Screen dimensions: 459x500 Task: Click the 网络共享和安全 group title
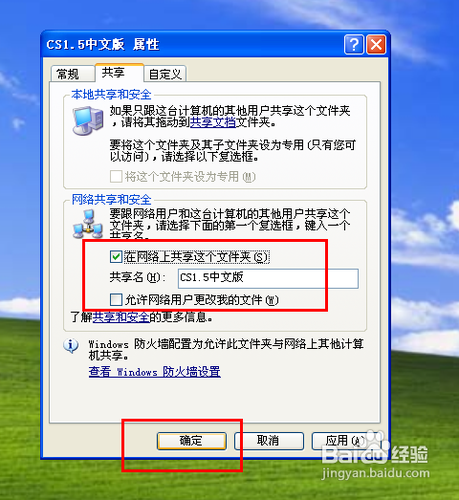[x=111, y=199]
